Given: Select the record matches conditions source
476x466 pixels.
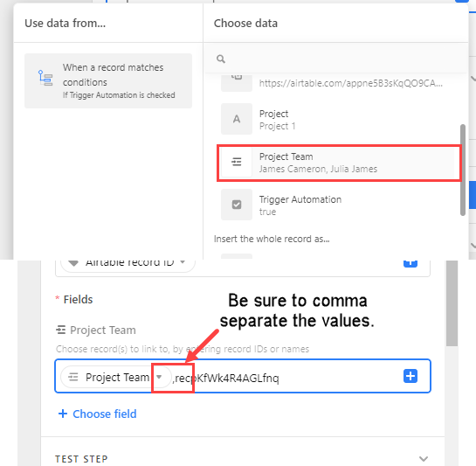Looking at the screenshot, I should tap(108, 80).
